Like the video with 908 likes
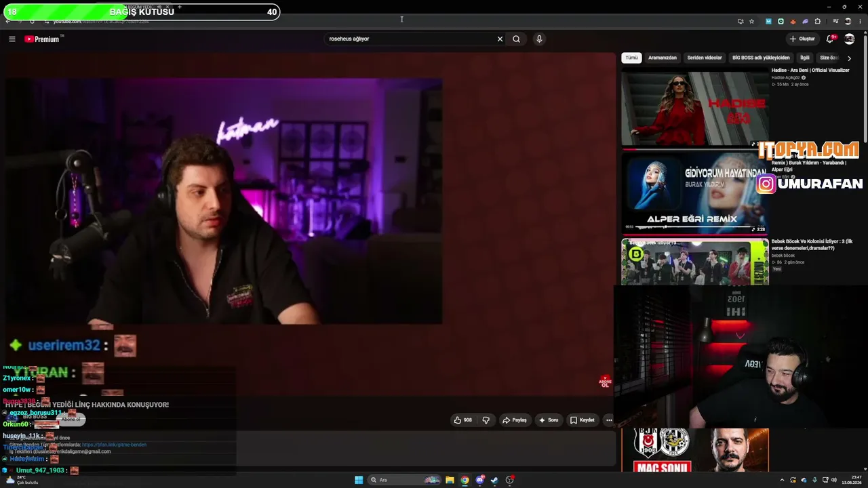 click(463, 420)
